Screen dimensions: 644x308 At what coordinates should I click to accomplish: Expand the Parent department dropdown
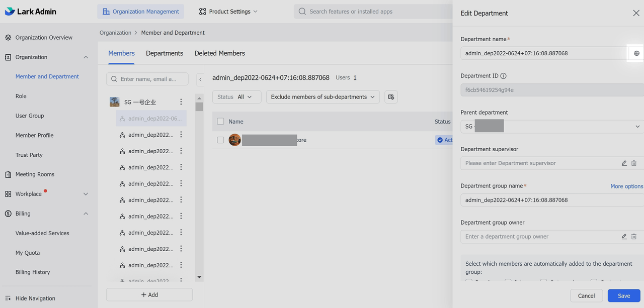click(637, 127)
